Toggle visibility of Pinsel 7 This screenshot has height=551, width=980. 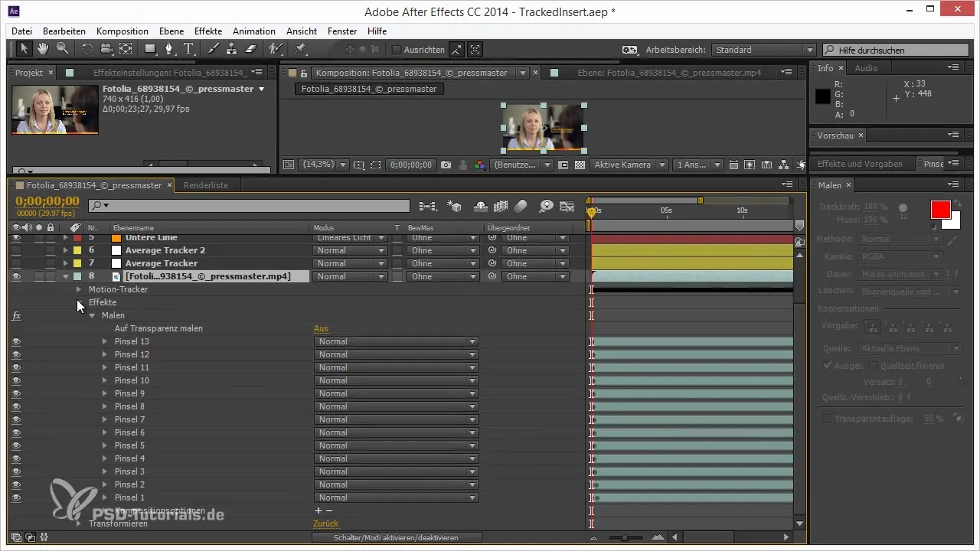click(16, 419)
